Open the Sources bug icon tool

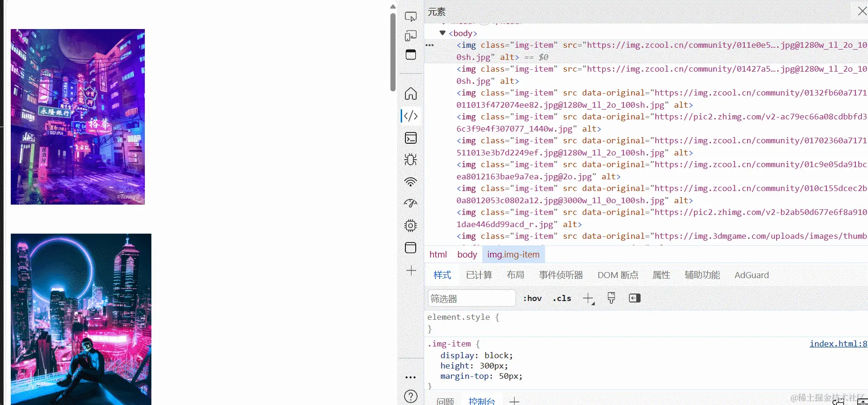coord(411,160)
